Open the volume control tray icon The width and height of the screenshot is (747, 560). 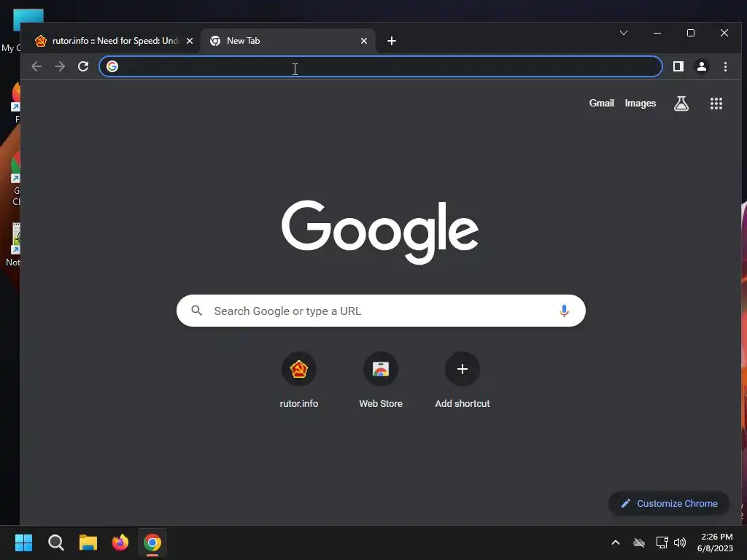(x=680, y=542)
